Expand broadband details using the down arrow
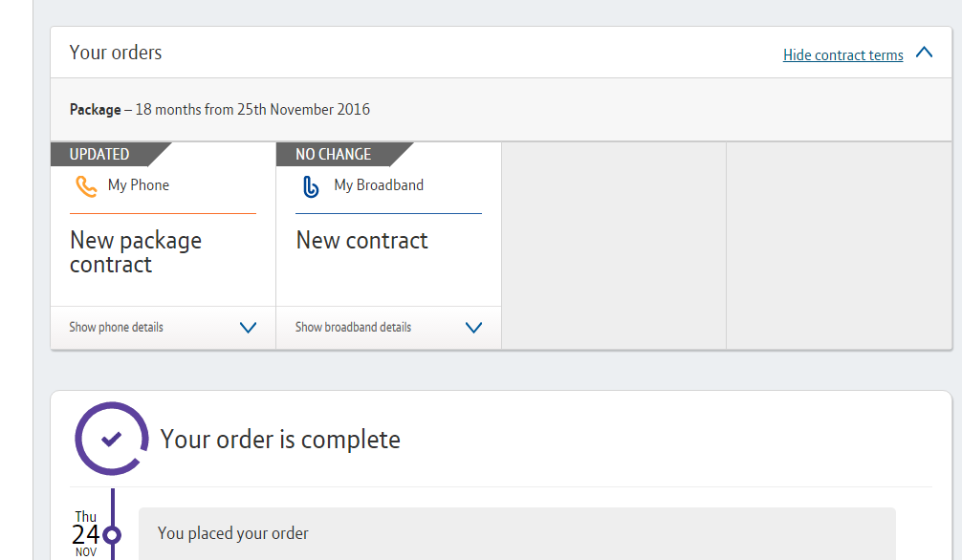This screenshot has width=962, height=560. pos(473,328)
